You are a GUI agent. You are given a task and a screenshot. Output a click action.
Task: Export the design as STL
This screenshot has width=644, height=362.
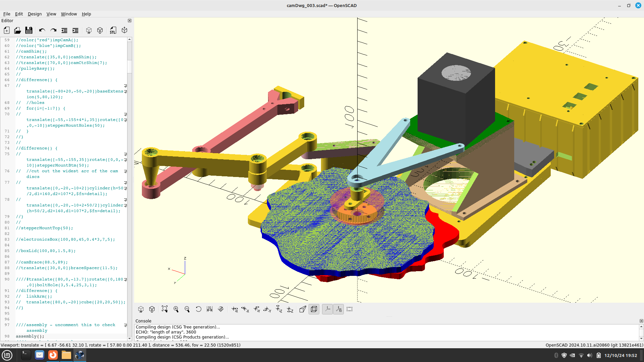113,30
